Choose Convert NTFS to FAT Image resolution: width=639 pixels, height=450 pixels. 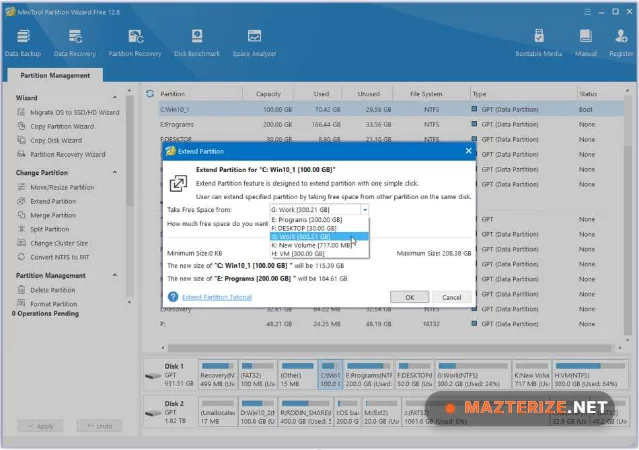tap(53, 257)
